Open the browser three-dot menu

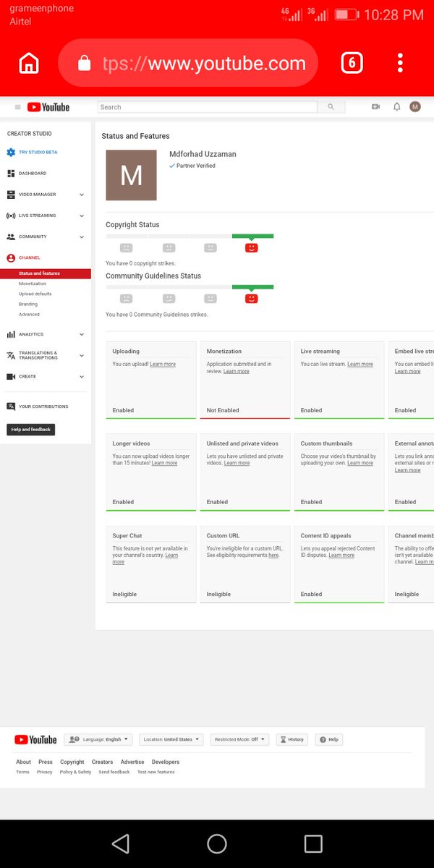[x=400, y=63]
